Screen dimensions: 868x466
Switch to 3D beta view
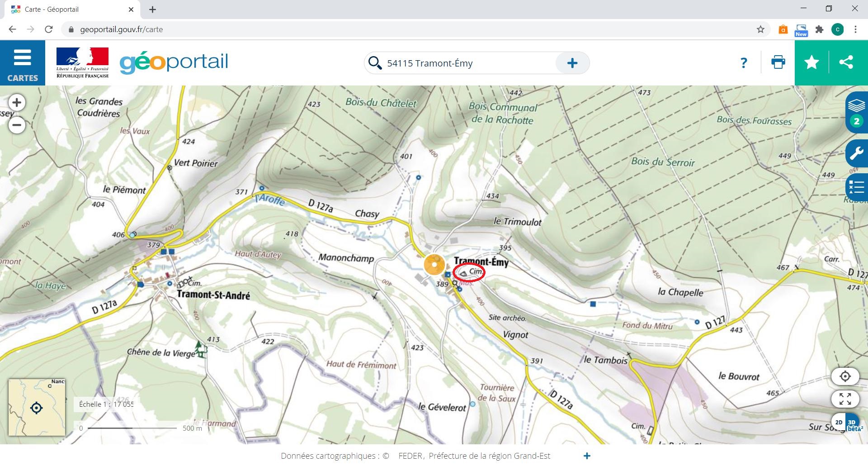pos(853,423)
